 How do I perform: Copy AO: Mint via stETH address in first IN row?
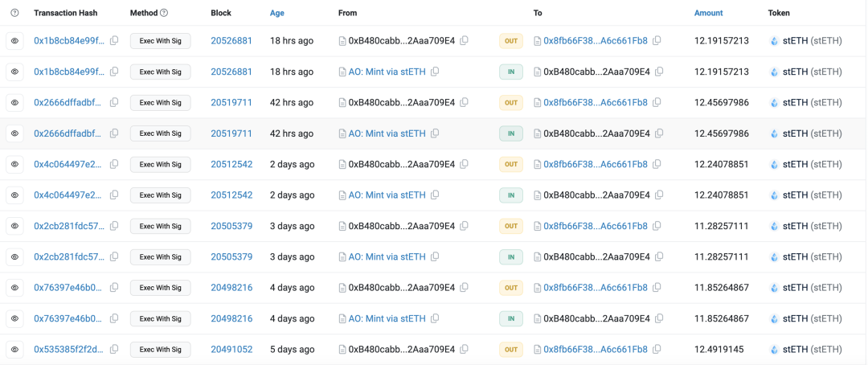pos(435,72)
